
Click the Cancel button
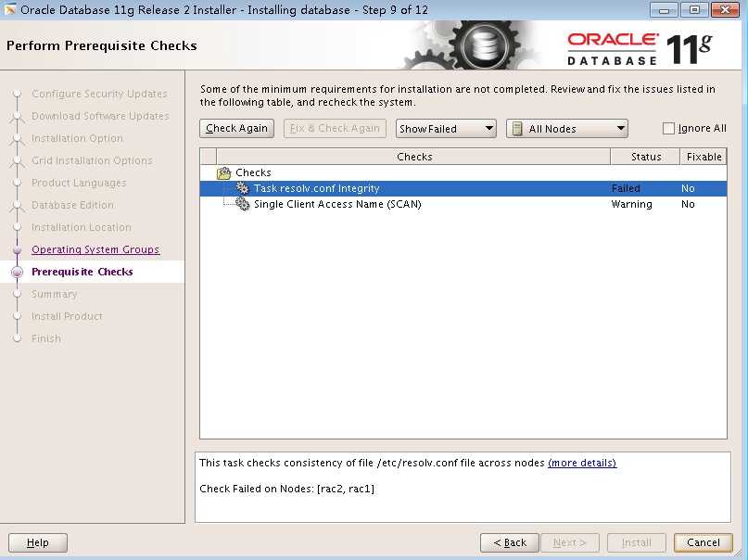(x=704, y=542)
